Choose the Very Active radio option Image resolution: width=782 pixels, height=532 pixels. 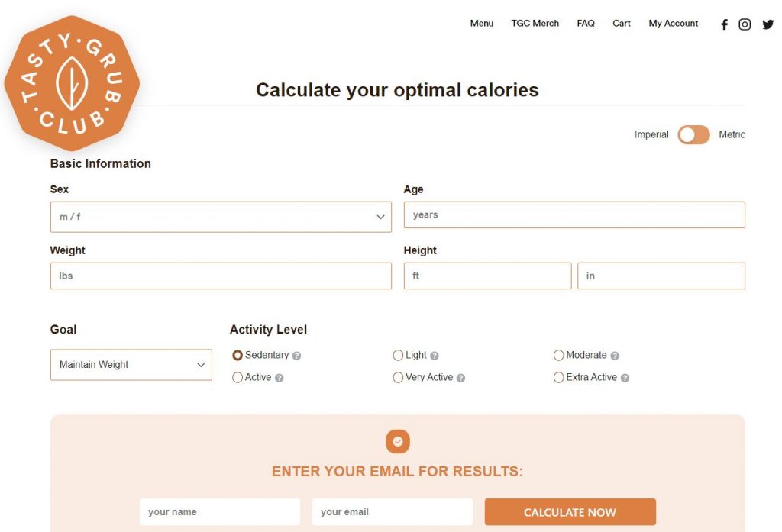click(398, 377)
